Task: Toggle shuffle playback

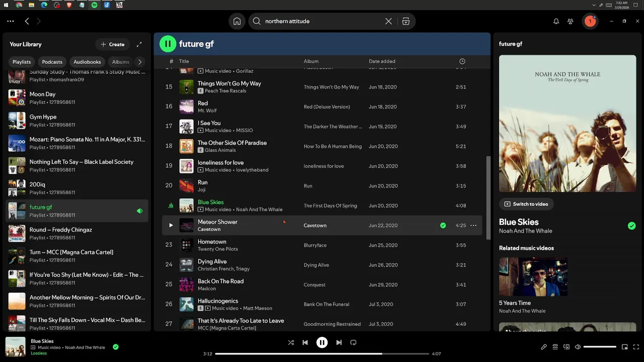Action: [291, 342]
